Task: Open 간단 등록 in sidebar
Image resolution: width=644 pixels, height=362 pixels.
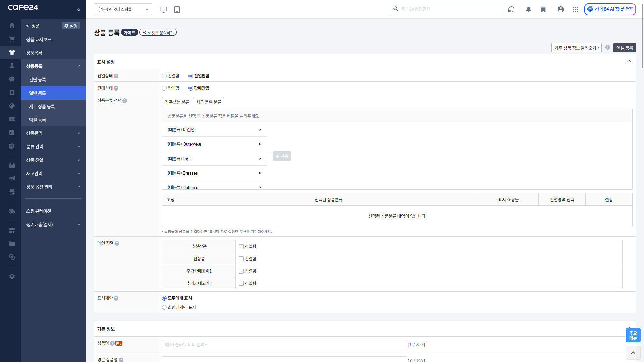Action: coord(38,79)
